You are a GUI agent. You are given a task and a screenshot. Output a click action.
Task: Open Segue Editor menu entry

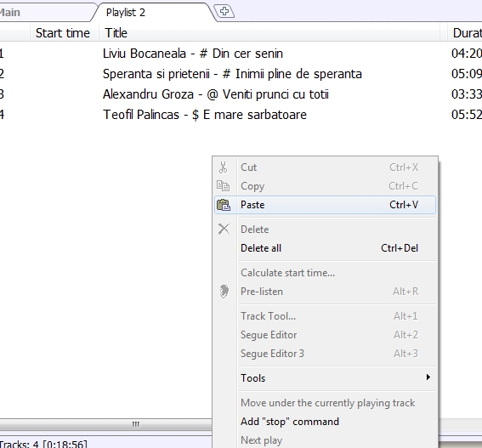coord(325,335)
